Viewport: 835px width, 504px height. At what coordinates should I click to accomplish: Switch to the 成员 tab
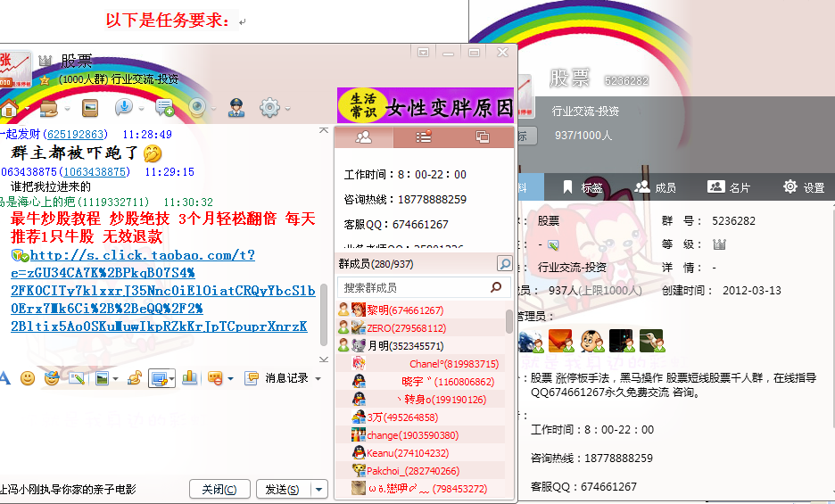click(x=656, y=187)
